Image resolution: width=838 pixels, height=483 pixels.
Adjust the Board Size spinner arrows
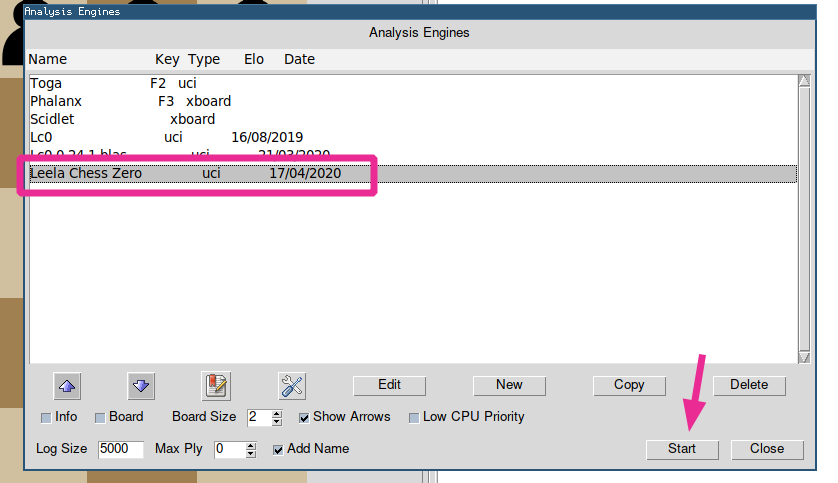(x=277, y=417)
